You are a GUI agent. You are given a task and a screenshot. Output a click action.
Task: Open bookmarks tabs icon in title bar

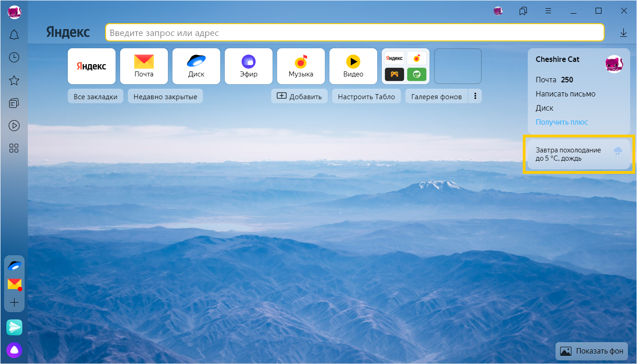[523, 11]
